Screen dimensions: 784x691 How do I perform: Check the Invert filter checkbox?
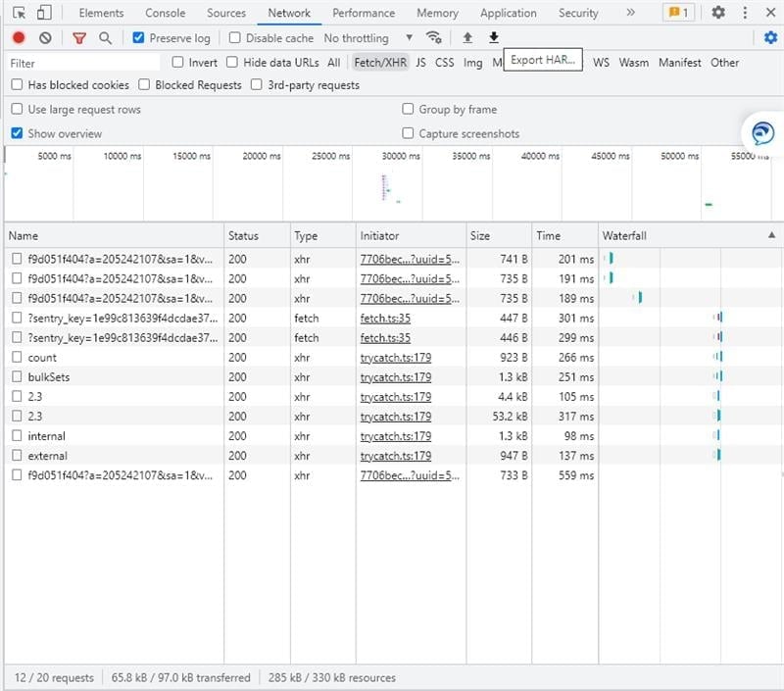pyautogui.click(x=177, y=62)
